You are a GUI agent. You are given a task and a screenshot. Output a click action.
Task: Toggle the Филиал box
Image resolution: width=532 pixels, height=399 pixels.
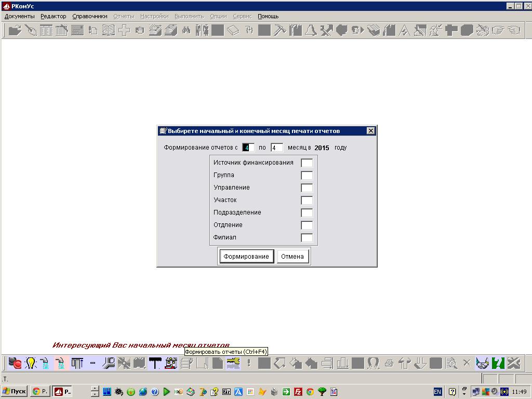(307, 238)
